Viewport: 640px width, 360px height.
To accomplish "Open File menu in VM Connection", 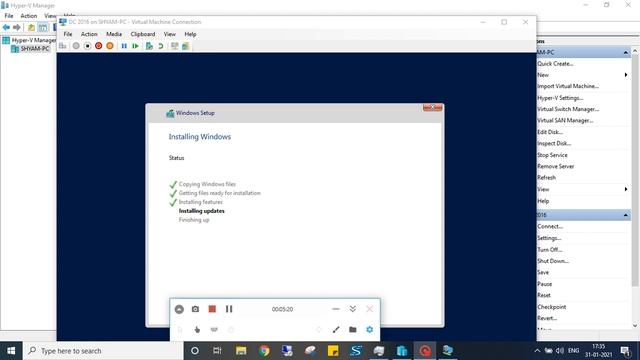I will point(68,34).
